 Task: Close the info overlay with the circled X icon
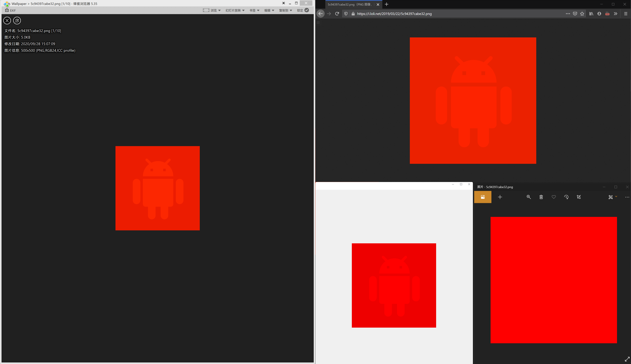point(7,21)
